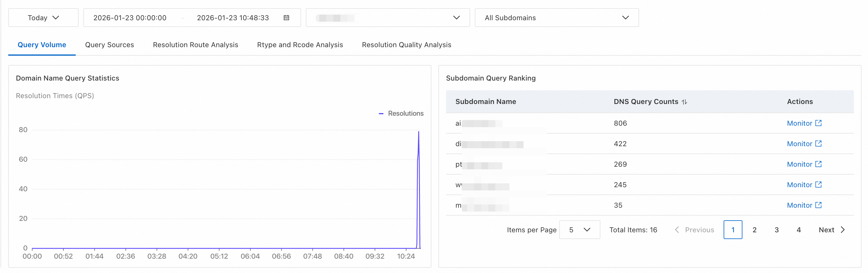Expand the domain name selector dropdown
This screenshot has height=273, width=868.
coord(388,18)
